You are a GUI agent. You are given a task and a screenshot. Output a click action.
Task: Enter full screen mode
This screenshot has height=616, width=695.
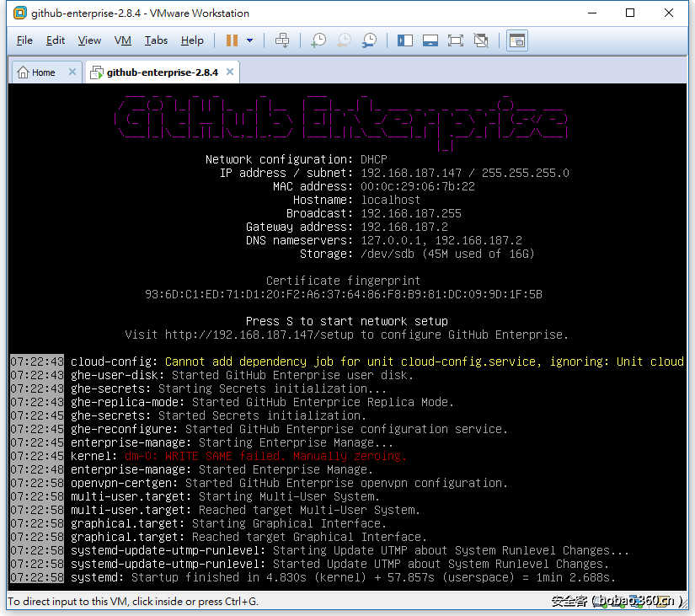click(457, 40)
